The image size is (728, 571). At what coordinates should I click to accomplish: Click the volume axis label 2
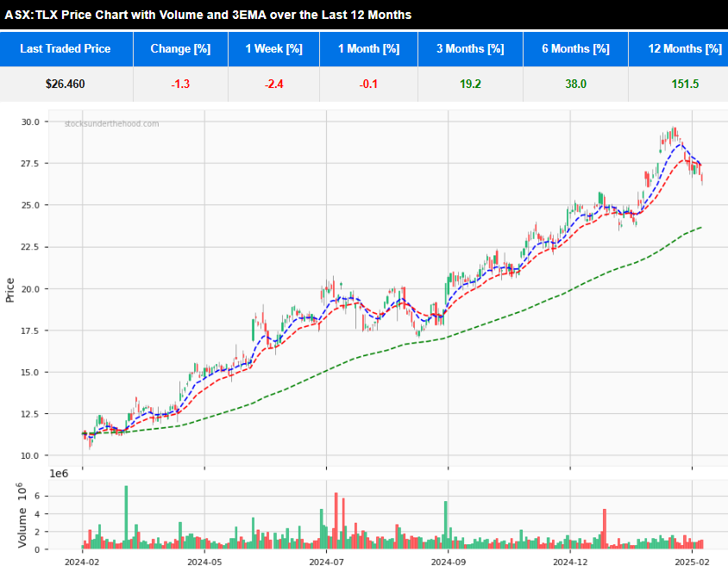coord(38,532)
